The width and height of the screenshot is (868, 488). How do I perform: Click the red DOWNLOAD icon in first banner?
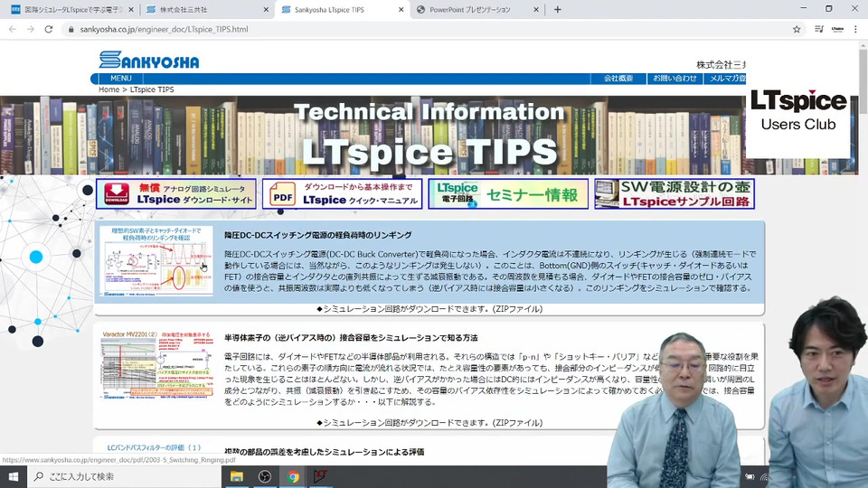[x=117, y=193]
